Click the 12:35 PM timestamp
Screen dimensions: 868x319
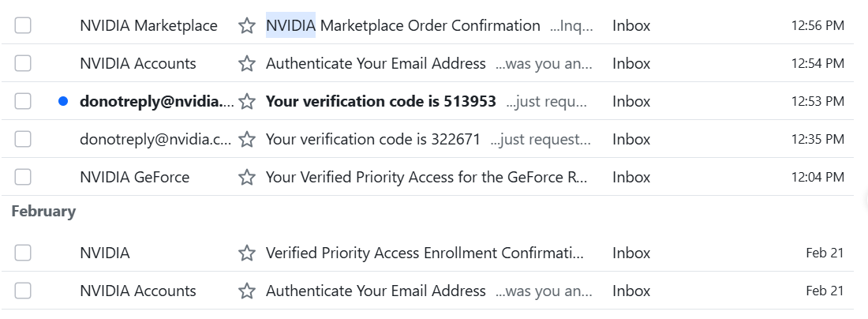click(x=817, y=139)
